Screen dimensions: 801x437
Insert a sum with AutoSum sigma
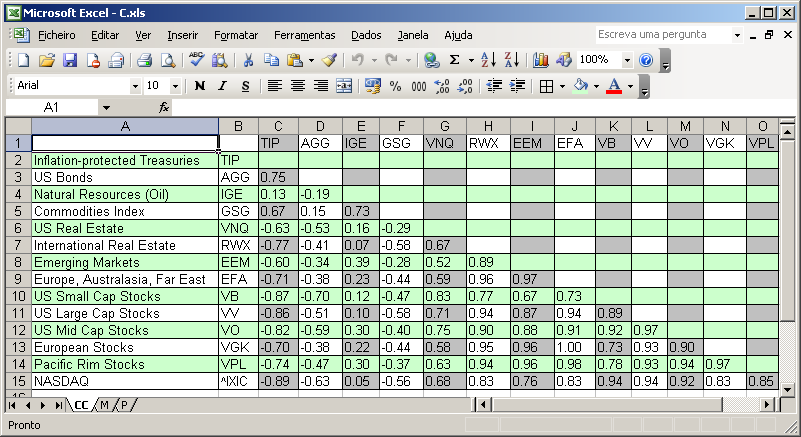[454, 60]
